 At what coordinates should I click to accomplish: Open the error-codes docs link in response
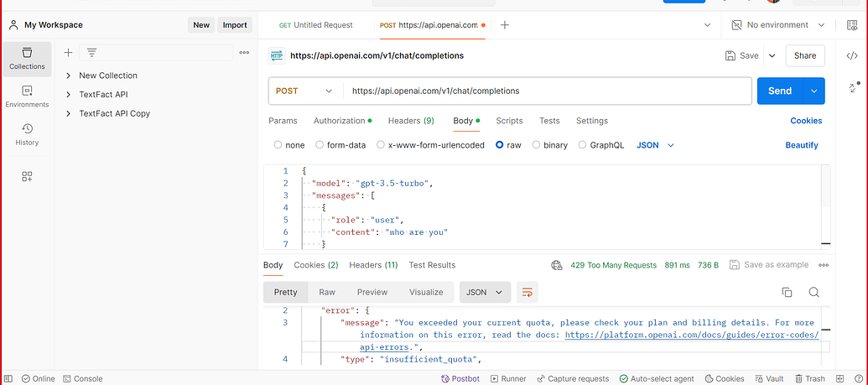[x=691, y=334]
